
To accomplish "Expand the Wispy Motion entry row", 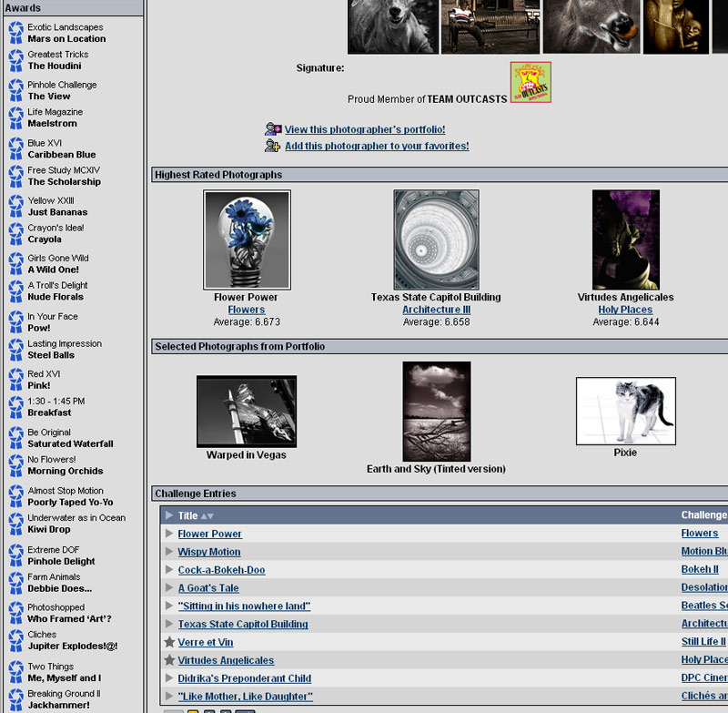I will pyautogui.click(x=169, y=551).
